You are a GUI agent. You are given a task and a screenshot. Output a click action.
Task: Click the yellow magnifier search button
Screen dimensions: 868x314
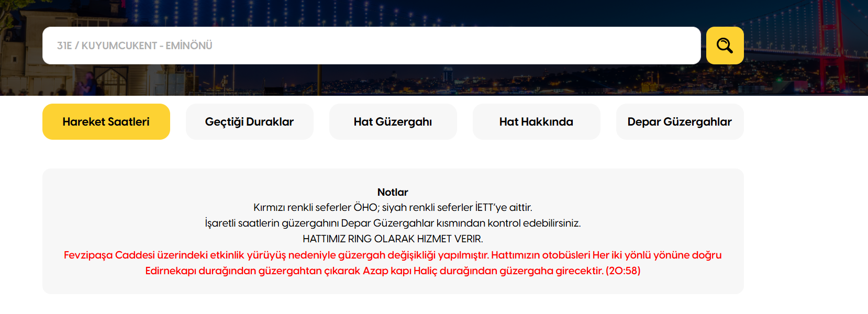725,46
